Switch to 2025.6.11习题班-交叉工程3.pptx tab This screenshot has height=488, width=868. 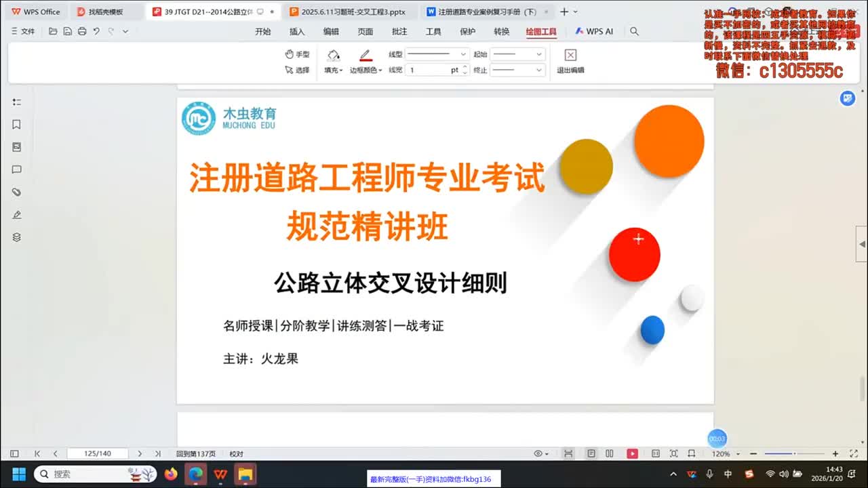[352, 12]
